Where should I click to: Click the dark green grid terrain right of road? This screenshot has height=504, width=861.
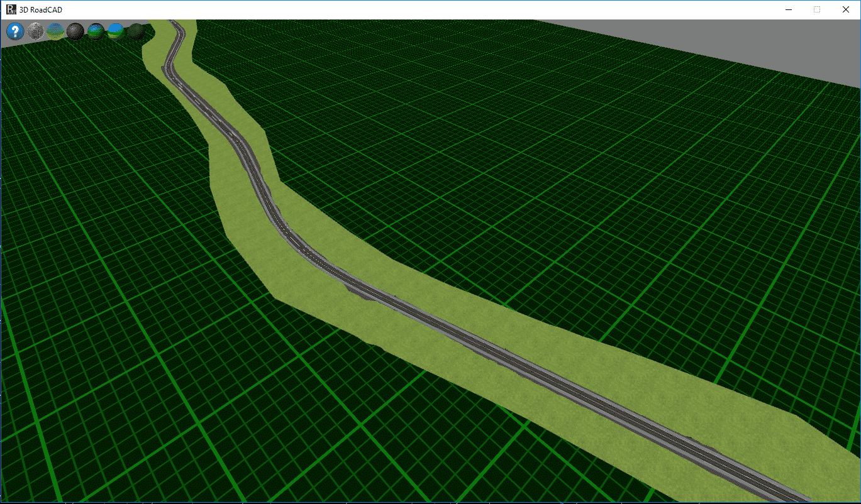pyautogui.click(x=566, y=189)
